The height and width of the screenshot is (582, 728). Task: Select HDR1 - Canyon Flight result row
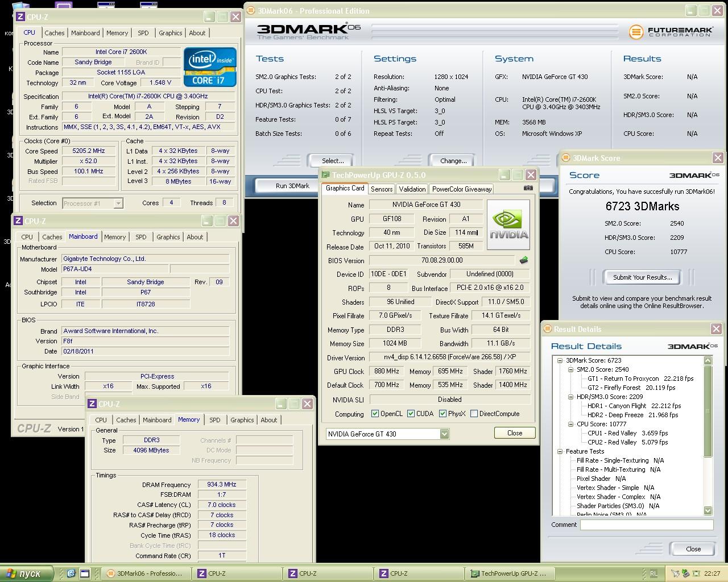634,406
